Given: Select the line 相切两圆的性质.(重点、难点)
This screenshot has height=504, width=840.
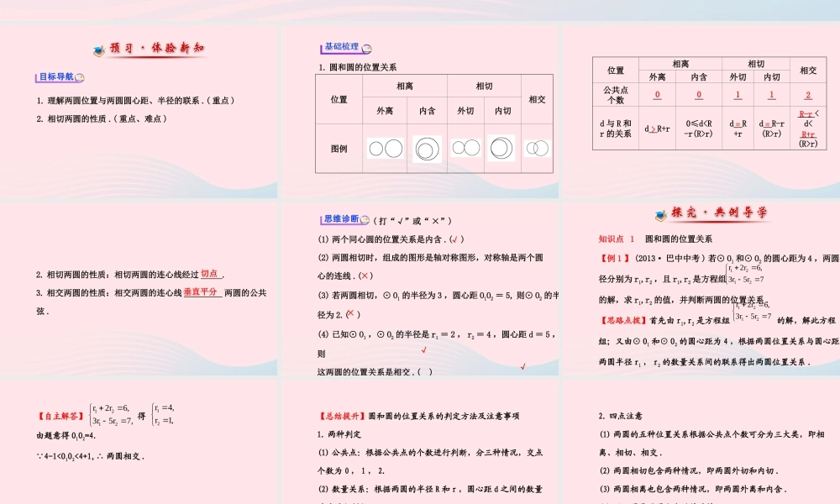Looking at the screenshot, I should tap(102, 119).
